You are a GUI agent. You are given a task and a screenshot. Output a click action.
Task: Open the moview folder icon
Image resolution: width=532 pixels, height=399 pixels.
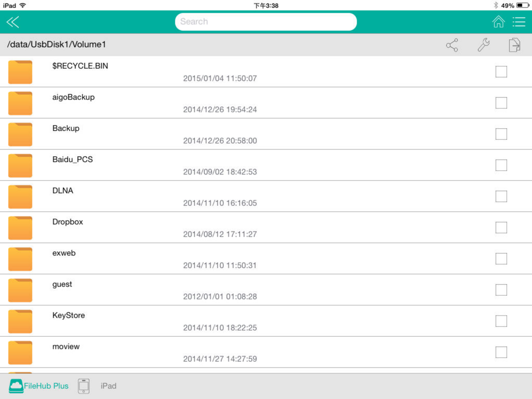[x=20, y=353]
